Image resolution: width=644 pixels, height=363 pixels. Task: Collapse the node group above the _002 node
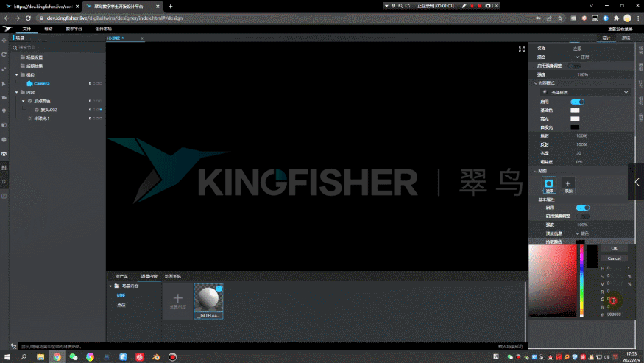point(24,101)
